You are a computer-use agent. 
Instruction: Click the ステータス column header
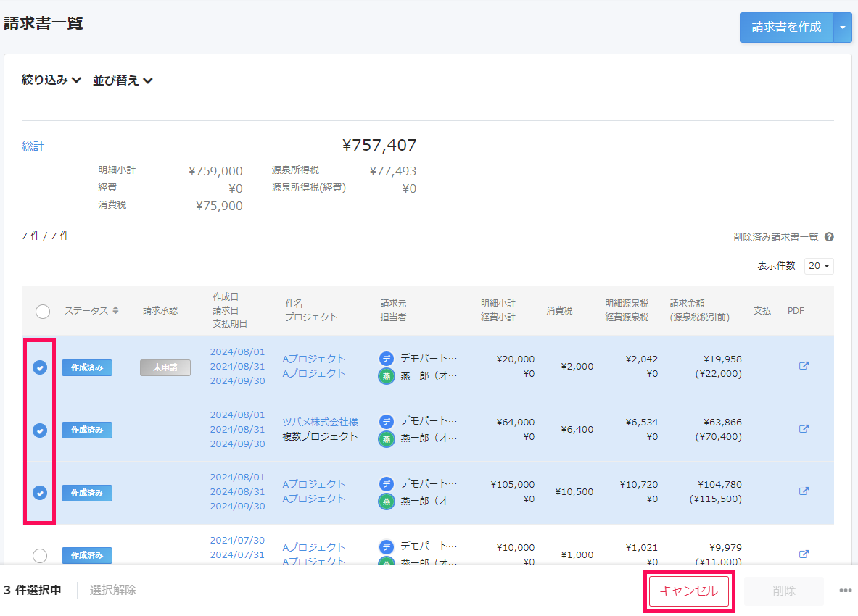coord(86,310)
